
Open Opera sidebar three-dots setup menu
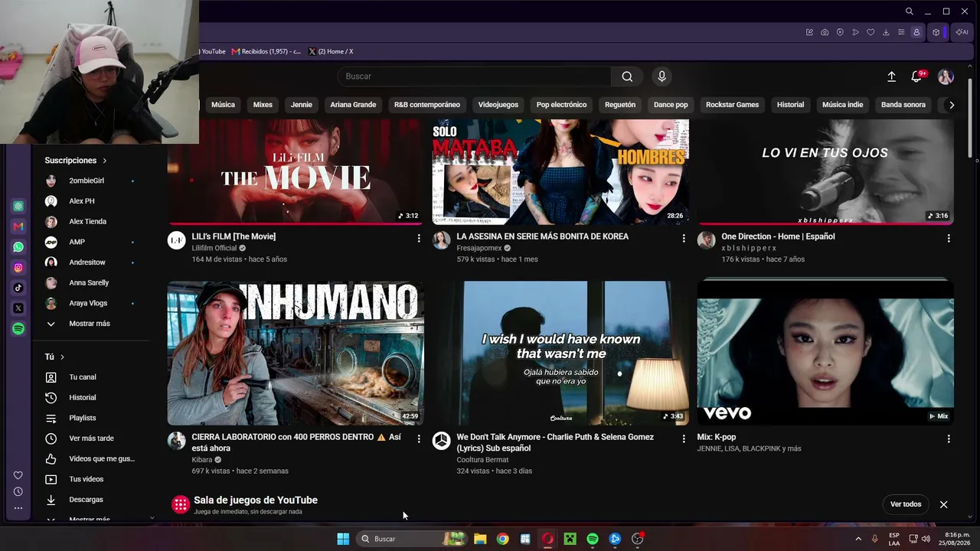click(x=18, y=508)
